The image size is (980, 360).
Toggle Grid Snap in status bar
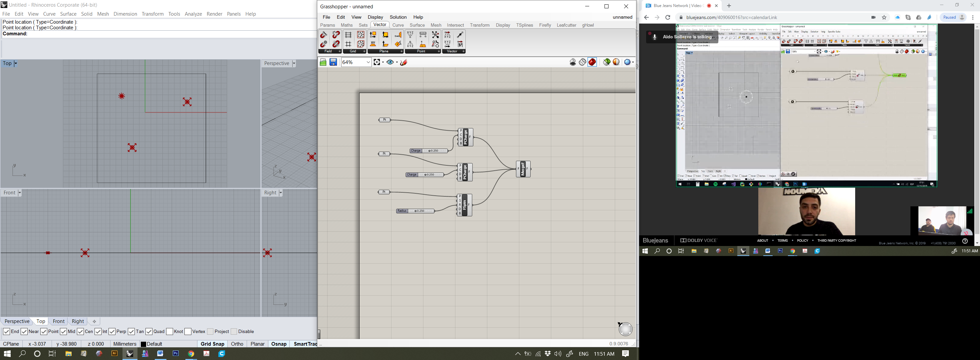(x=212, y=344)
